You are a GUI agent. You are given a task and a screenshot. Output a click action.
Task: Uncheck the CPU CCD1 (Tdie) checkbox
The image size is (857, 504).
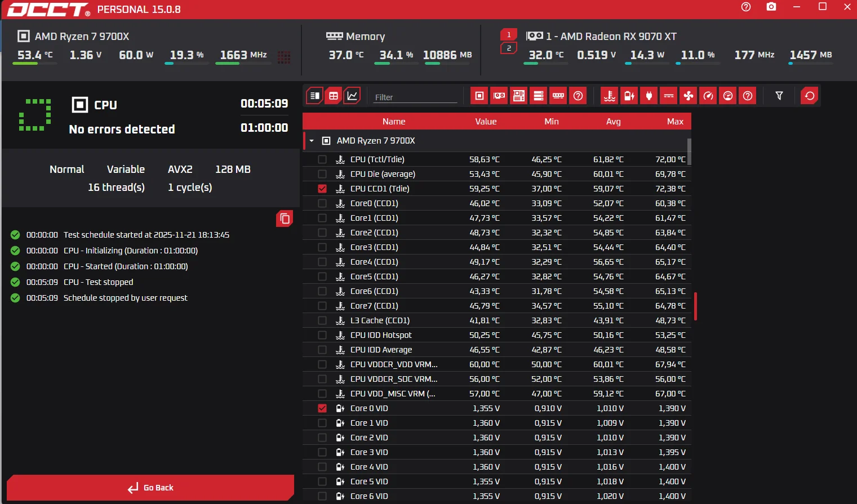pos(322,189)
